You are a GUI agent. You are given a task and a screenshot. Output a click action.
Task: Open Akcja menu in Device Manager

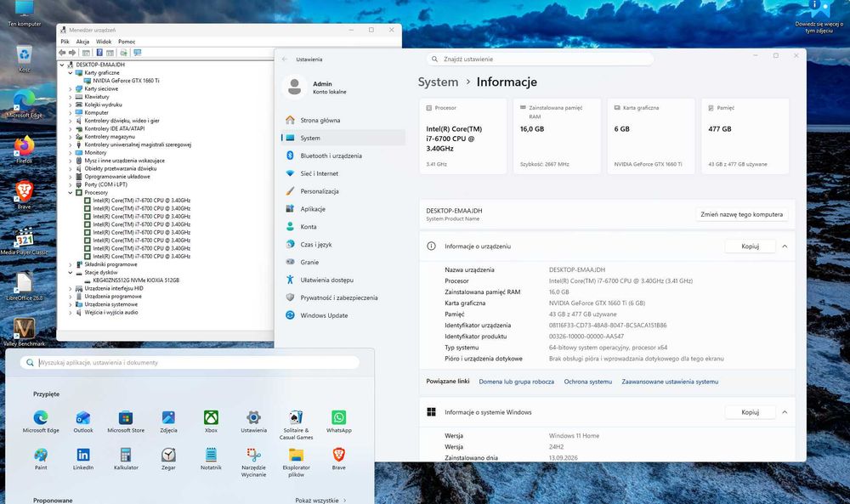coord(82,41)
